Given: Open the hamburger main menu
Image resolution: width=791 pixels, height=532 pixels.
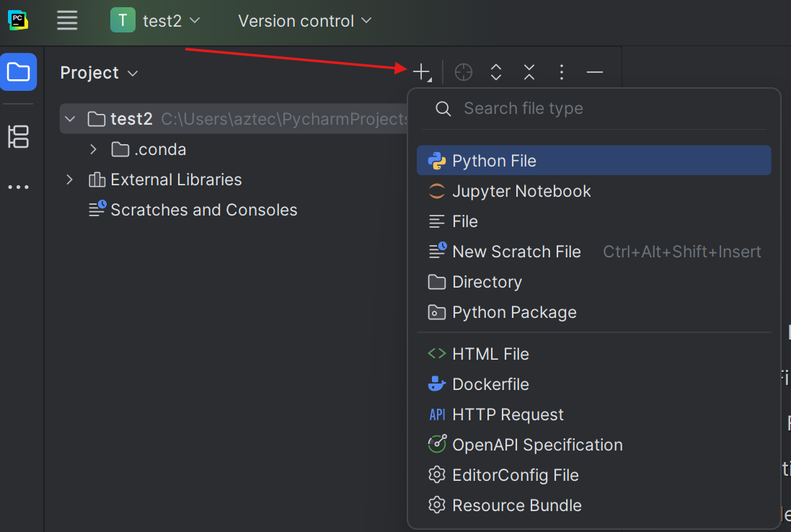Looking at the screenshot, I should 67,21.
